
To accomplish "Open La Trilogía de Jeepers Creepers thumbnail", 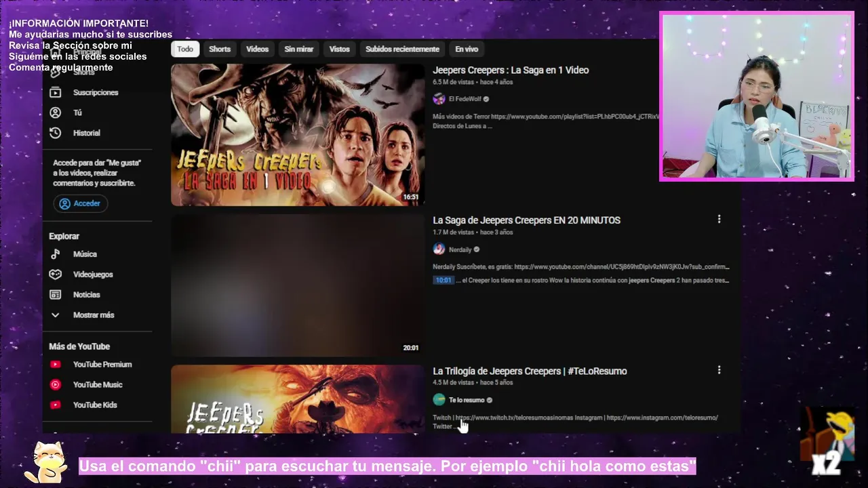I will [298, 399].
